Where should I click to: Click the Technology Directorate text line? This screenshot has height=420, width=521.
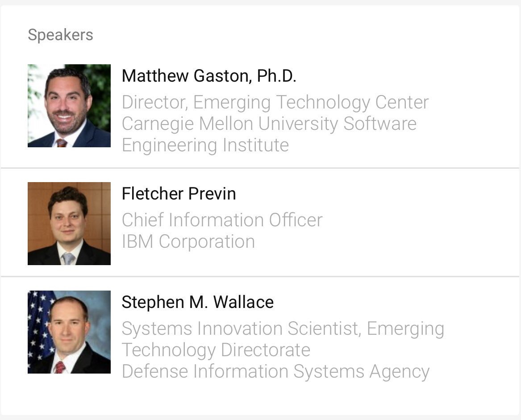click(x=216, y=350)
